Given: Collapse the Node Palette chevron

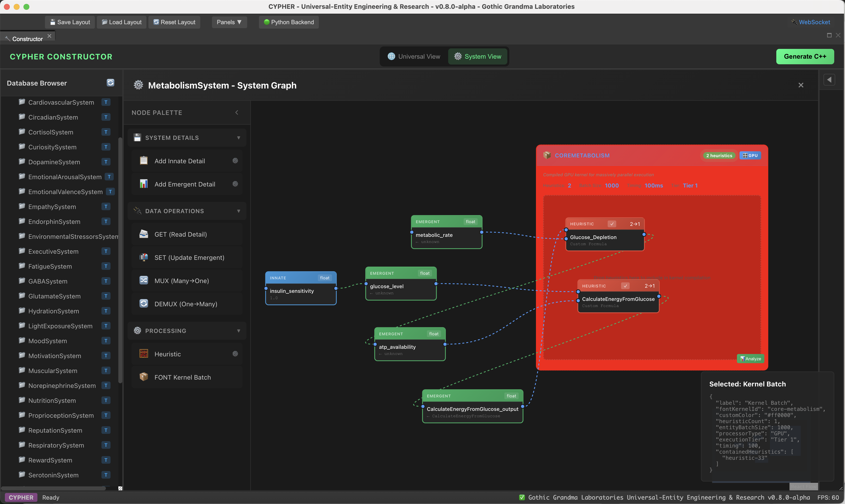Looking at the screenshot, I should point(237,112).
